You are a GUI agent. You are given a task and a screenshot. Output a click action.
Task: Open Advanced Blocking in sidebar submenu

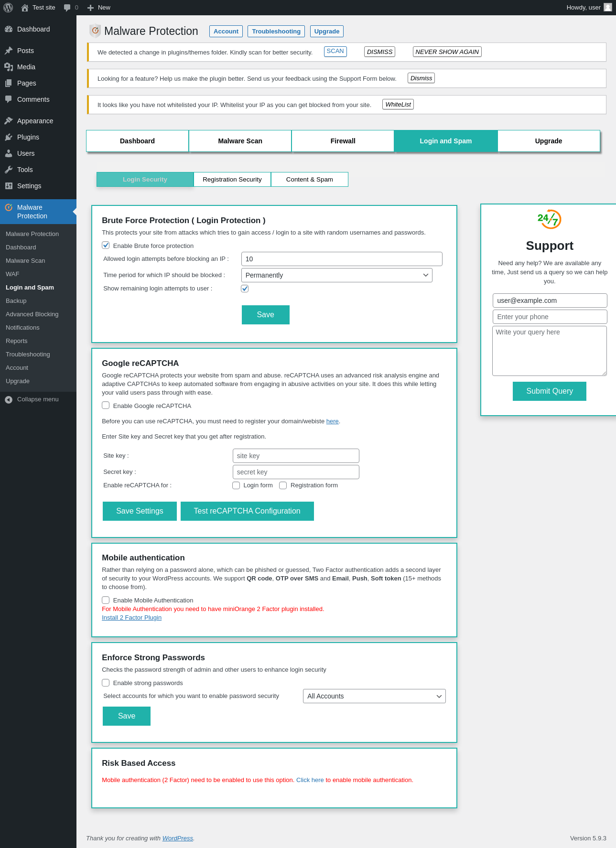[32, 314]
